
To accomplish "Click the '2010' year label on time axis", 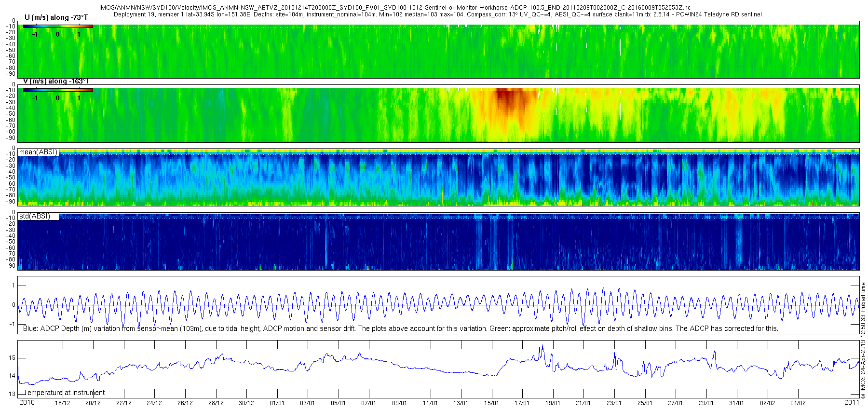I will tap(27, 402).
